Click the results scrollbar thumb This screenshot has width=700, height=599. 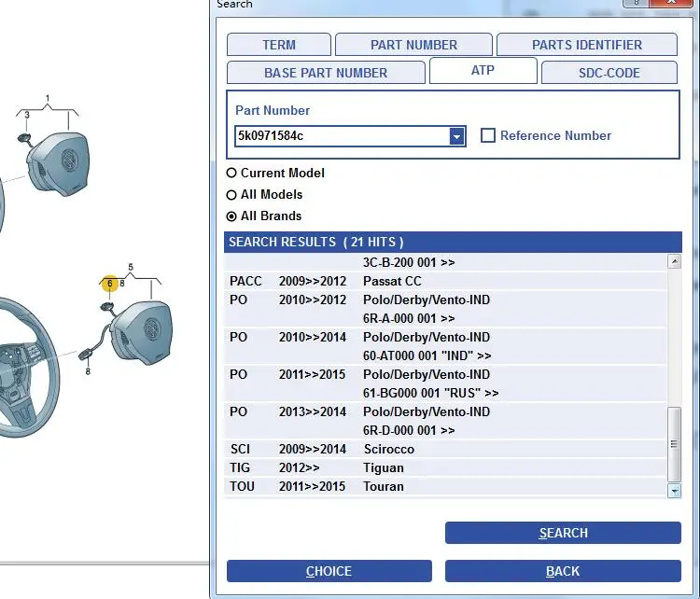pos(674,444)
